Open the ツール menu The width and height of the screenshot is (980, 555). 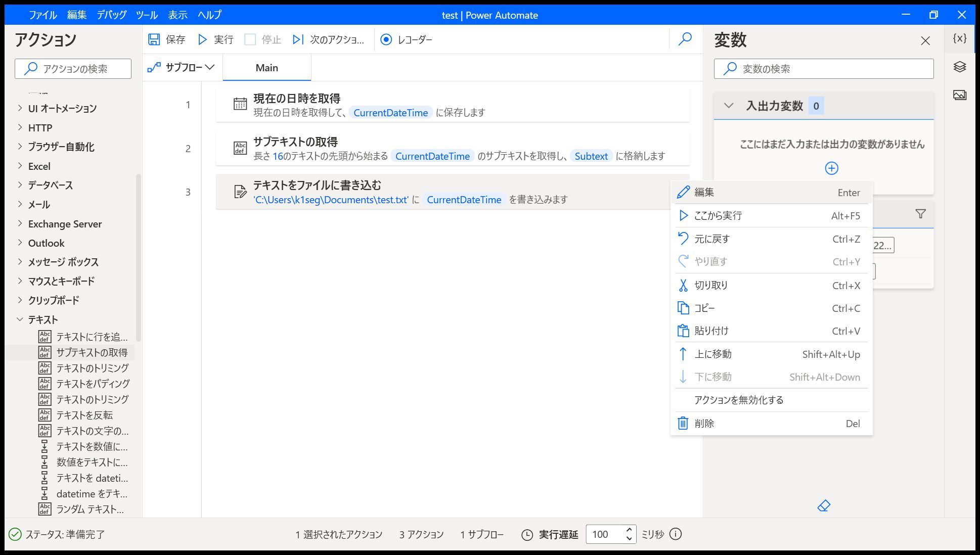click(x=147, y=15)
